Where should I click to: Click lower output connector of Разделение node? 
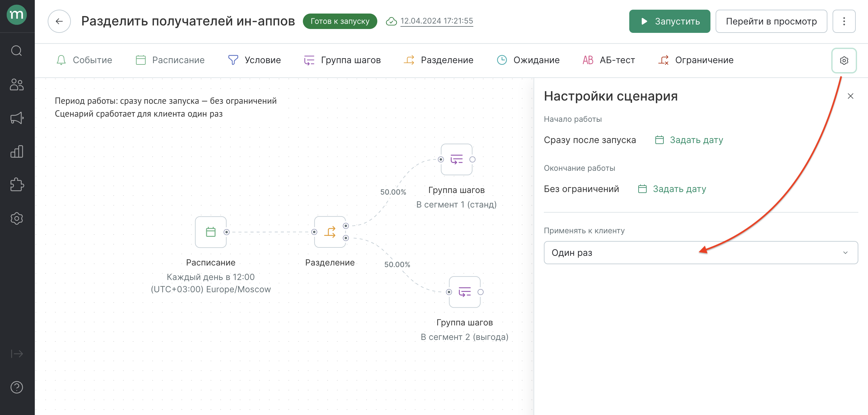(346, 238)
